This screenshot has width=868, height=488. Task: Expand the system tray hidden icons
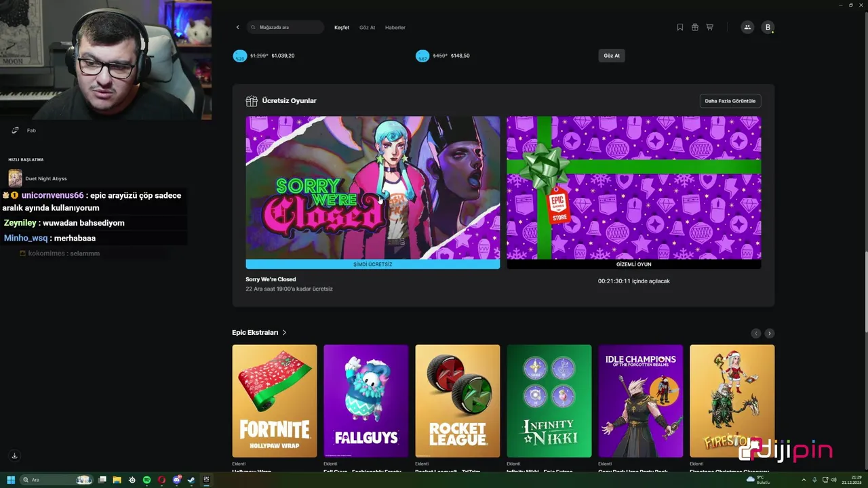802,480
